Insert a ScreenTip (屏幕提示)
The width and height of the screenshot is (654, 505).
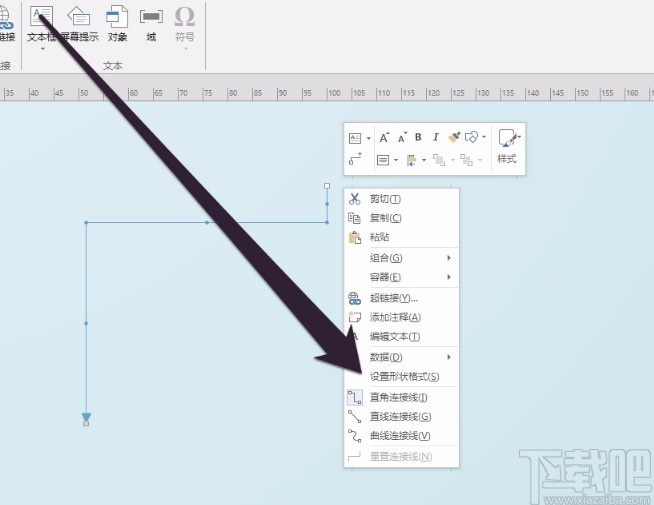point(79,24)
